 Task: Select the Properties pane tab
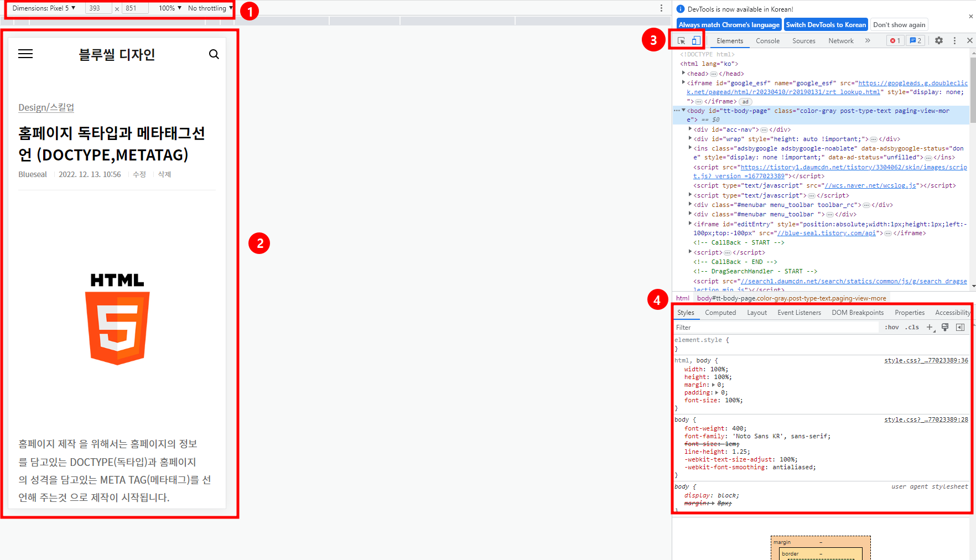coord(910,313)
